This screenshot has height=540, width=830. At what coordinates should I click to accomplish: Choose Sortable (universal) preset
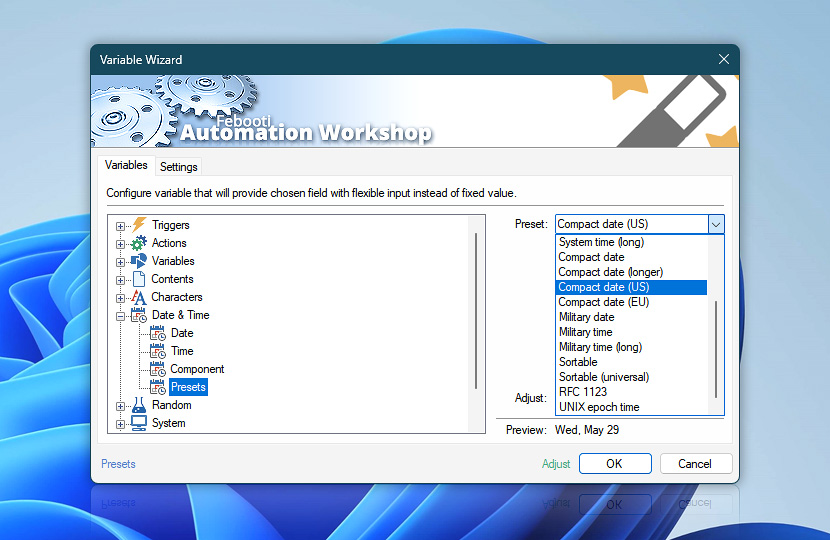pos(632,377)
